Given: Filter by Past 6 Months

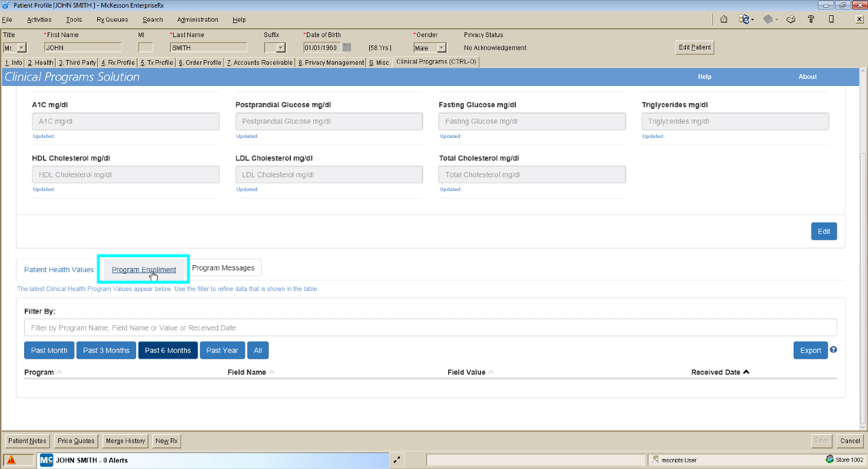Looking at the screenshot, I should coord(168,350).
